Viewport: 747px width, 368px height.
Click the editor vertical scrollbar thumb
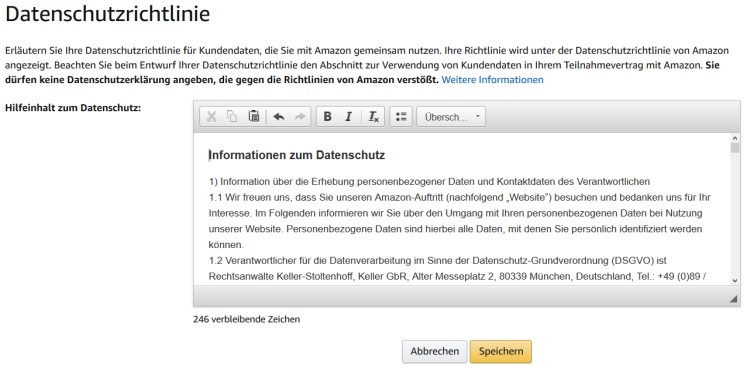[735, 148]
